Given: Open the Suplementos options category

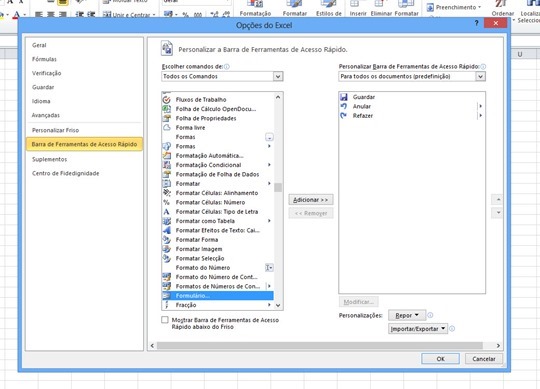Looking at the screenshot, I should coord(49,159).
